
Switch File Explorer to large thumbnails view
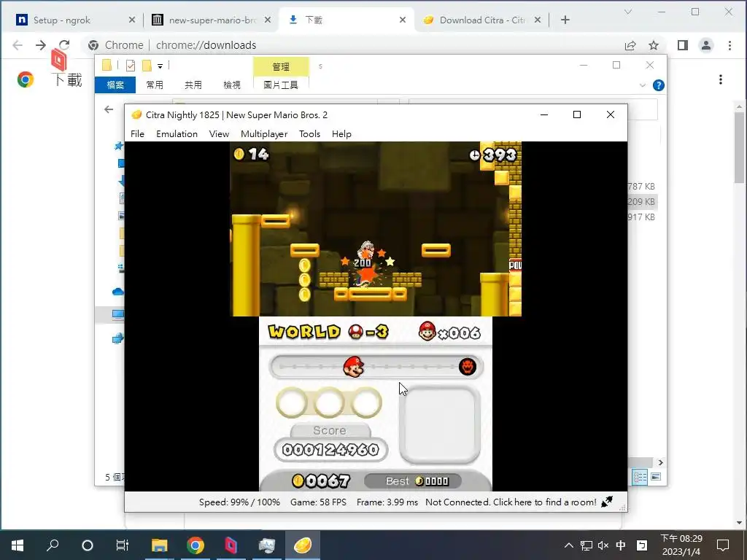pyautogui.click(x=656, y=477)
